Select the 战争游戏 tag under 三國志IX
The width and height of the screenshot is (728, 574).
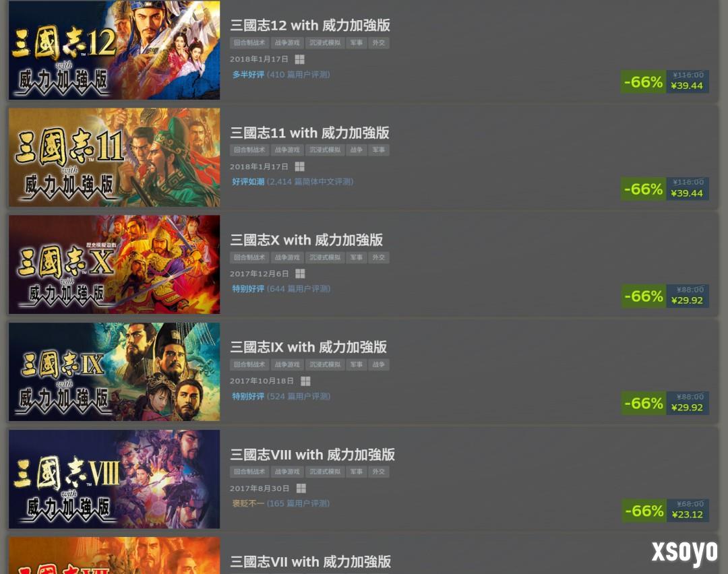click(287, 364)
